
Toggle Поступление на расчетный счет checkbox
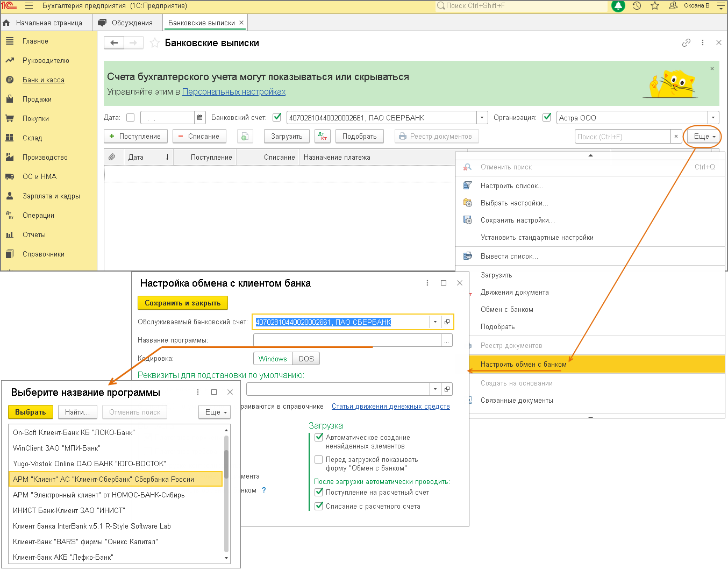click(319, 492)
